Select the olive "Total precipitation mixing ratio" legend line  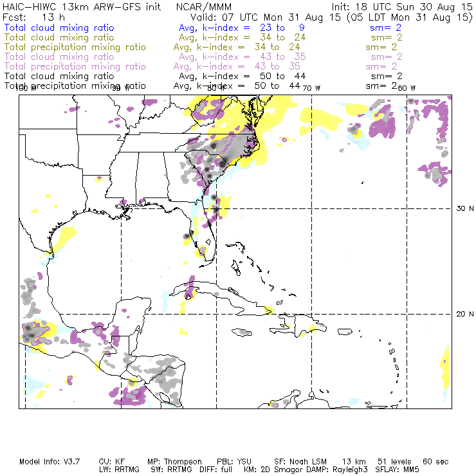click(75, 47)
